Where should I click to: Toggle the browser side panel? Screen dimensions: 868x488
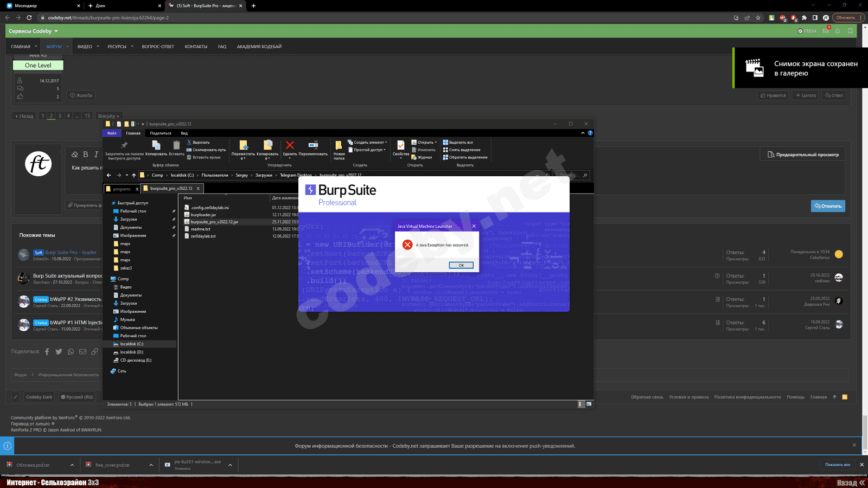815,17
